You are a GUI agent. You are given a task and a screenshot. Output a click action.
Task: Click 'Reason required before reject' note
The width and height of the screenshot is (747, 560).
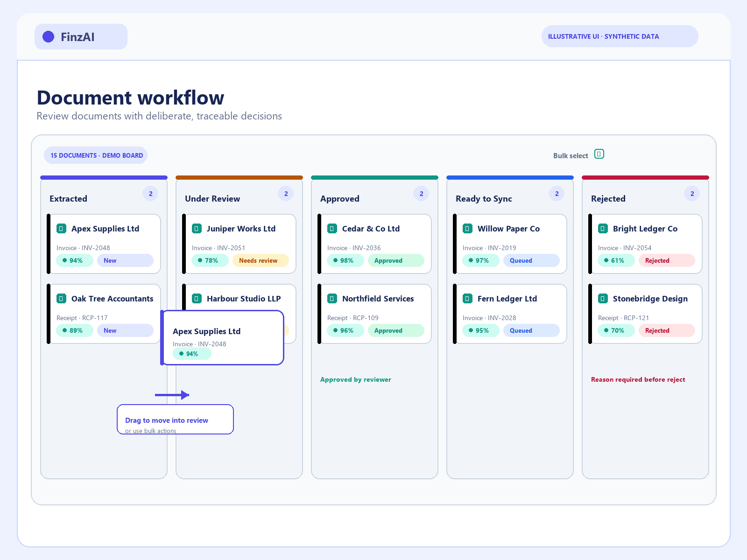[638, 379]
